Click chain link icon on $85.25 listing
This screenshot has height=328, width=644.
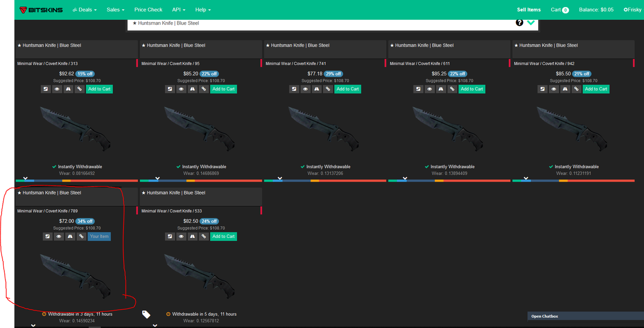click(x=453, y=89)
